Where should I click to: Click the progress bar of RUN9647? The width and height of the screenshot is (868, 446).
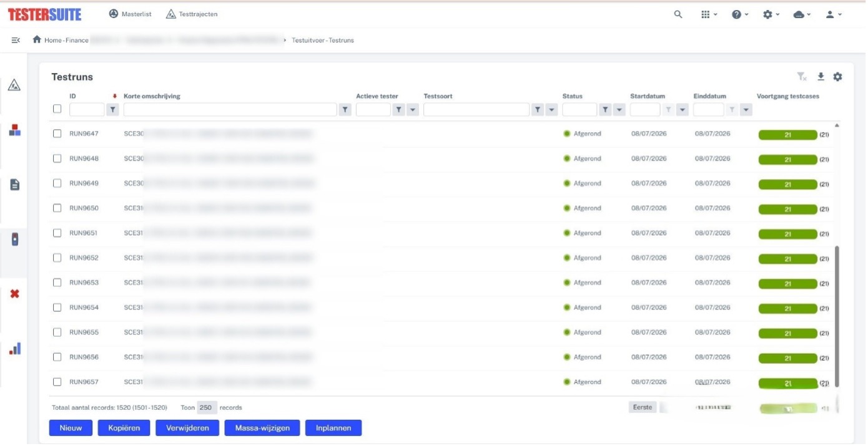click(787, 135)
